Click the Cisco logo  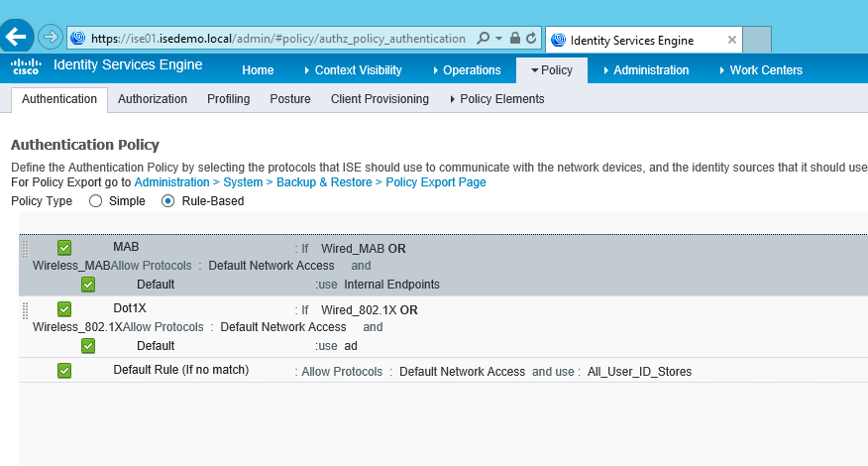[26, 66]
